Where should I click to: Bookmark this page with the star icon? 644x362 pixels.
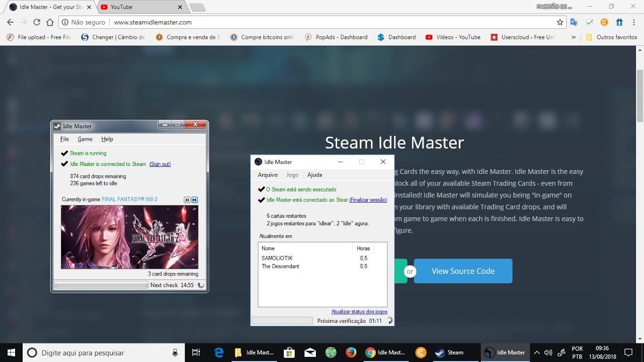click(560, 22)
